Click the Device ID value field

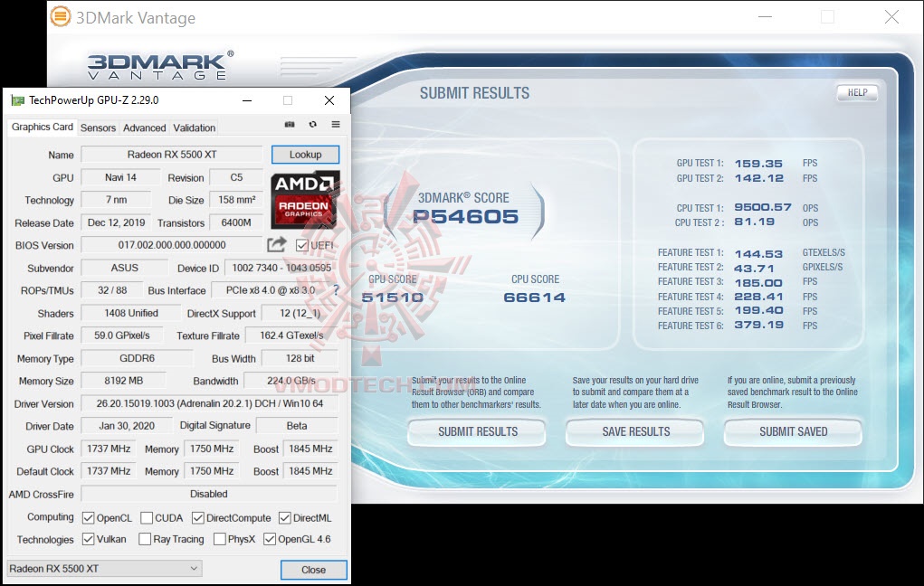pos(281,268)
